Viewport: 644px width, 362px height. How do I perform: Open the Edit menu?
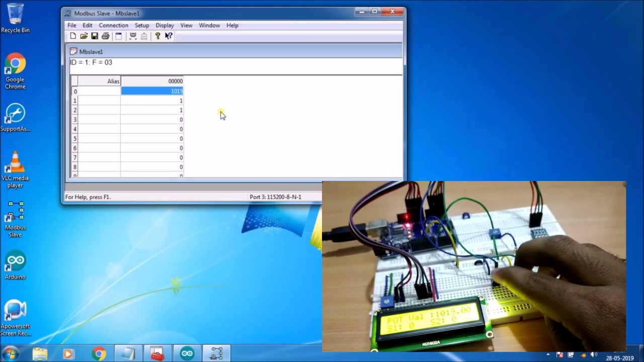pos(88,25)
